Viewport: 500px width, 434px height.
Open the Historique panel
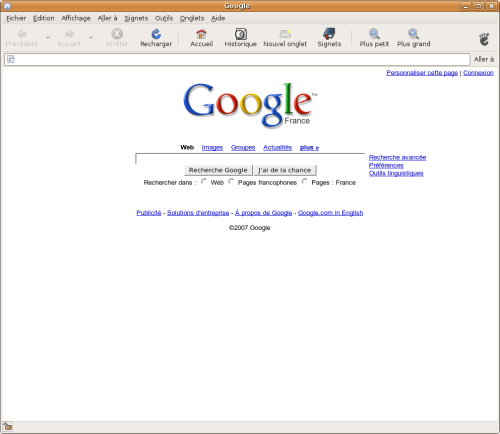click(x=240, y=38)
